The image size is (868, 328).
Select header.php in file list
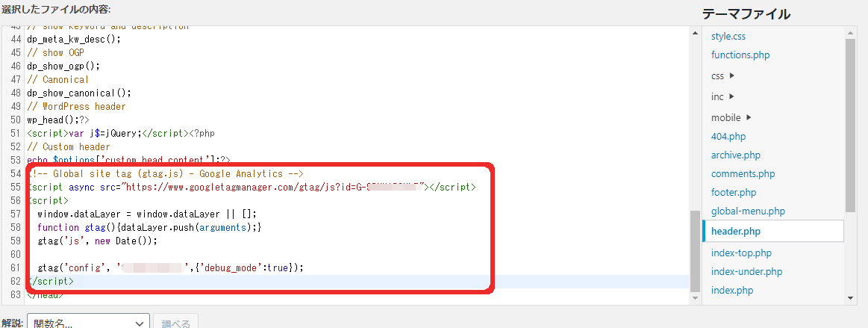point(772,231)
